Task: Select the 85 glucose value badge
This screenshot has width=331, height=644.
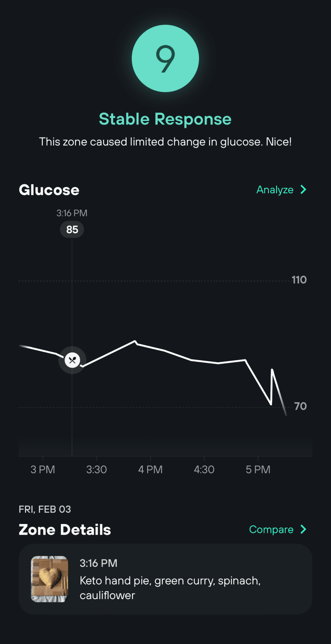Action: (72, 229)
